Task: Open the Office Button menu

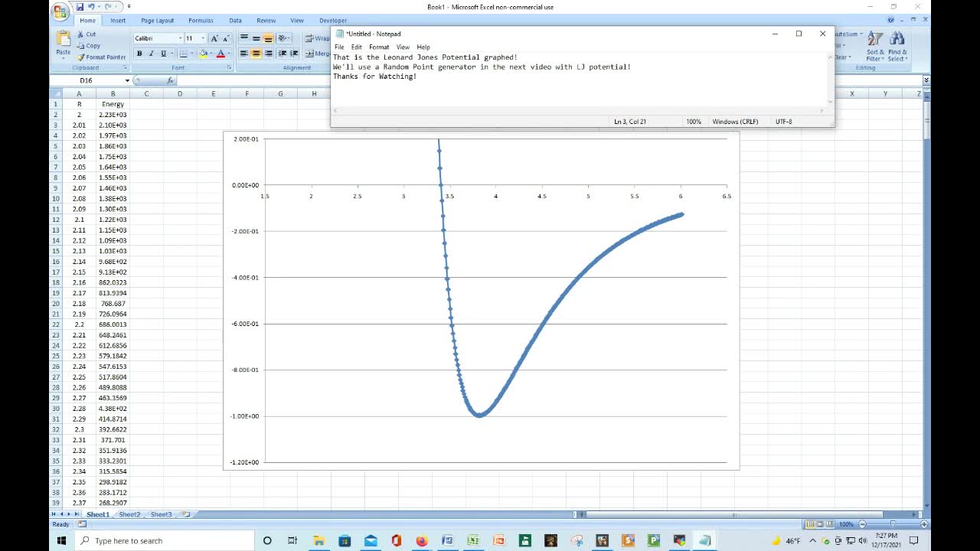Action: [x=60, y=11]
